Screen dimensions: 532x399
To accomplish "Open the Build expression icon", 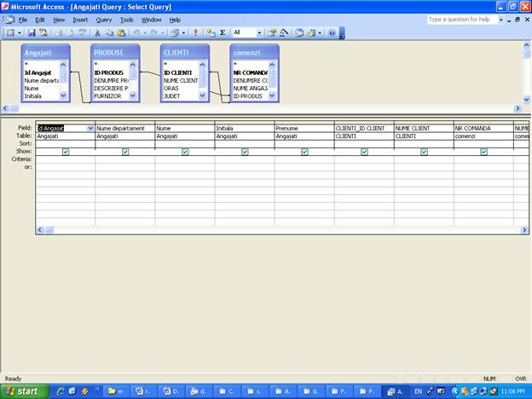I will pos(284,32).
